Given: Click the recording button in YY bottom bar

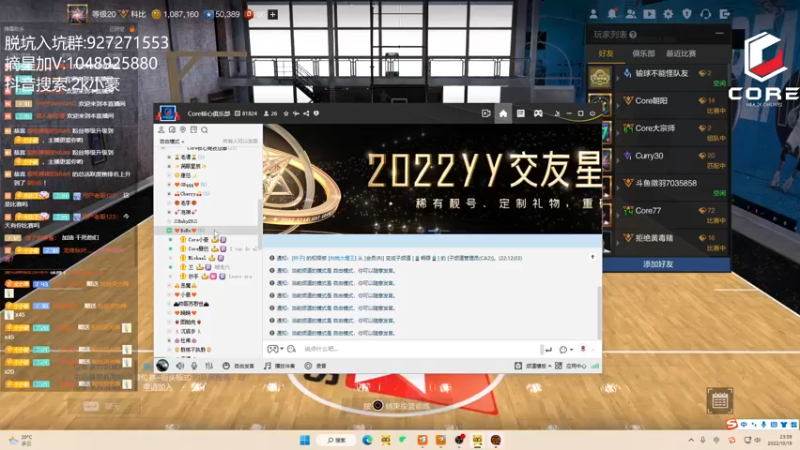Looking at the screenshot, I should (315, 366).
